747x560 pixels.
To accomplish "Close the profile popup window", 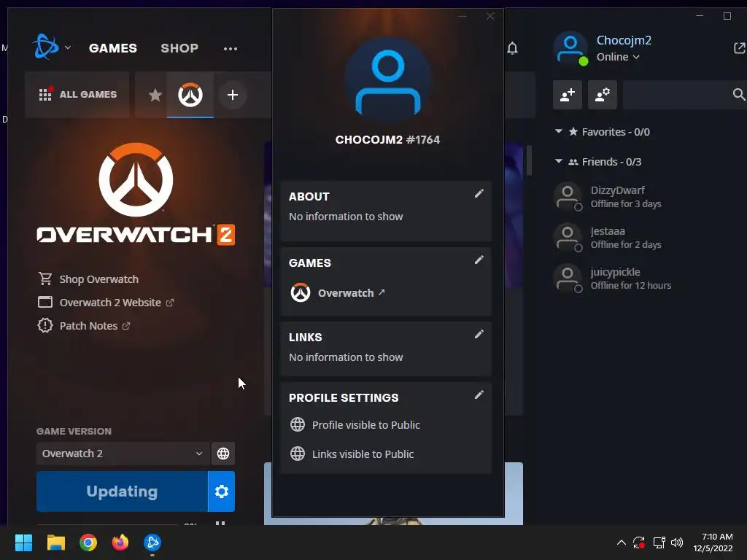I will pyautogui.click(x=490, y=16).
